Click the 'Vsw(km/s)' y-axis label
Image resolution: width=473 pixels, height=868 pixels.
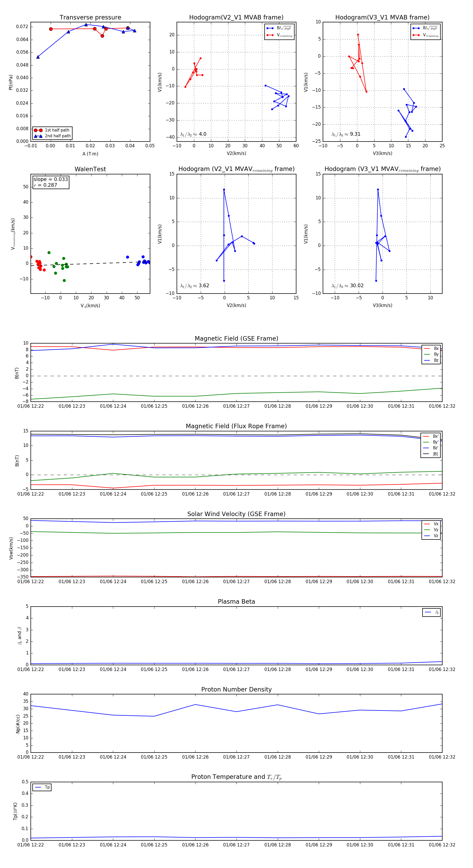tap(11, 548)
